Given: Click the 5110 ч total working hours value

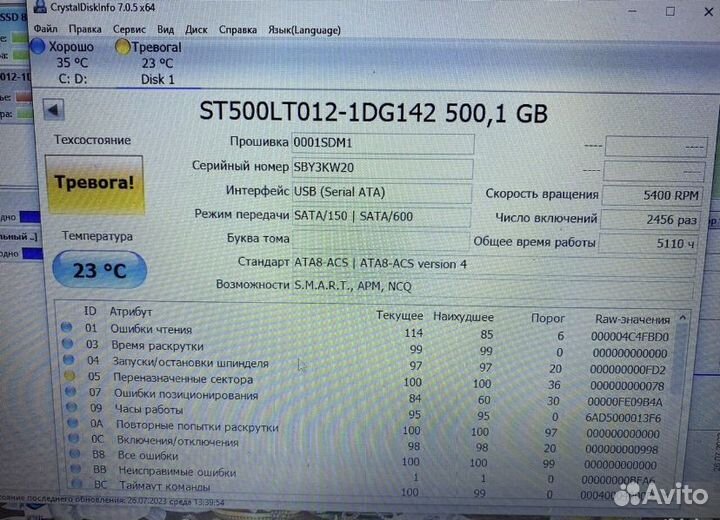Looking at the screenshot, I should [x=648, y=243].
